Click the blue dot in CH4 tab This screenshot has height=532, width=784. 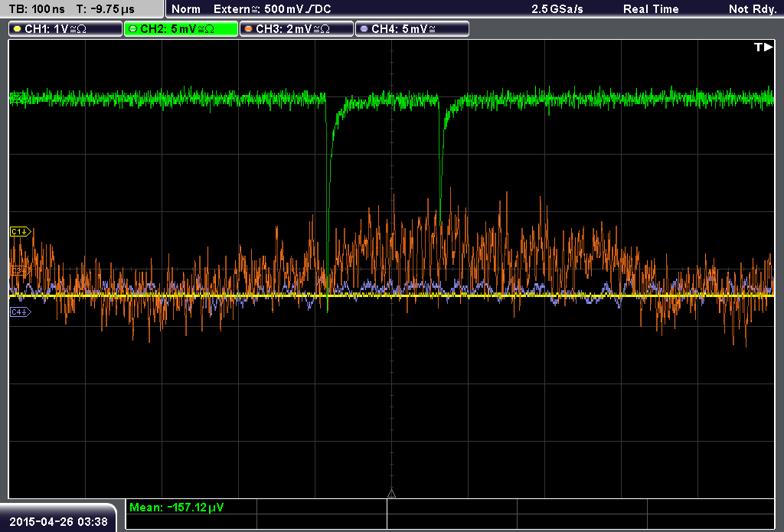pyautogui.click(x=364, y=29)
